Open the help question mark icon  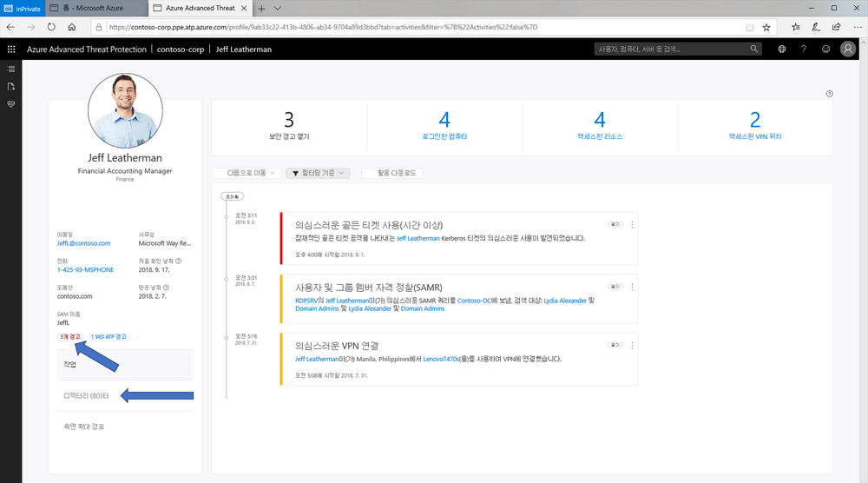(x=804, y=50)
